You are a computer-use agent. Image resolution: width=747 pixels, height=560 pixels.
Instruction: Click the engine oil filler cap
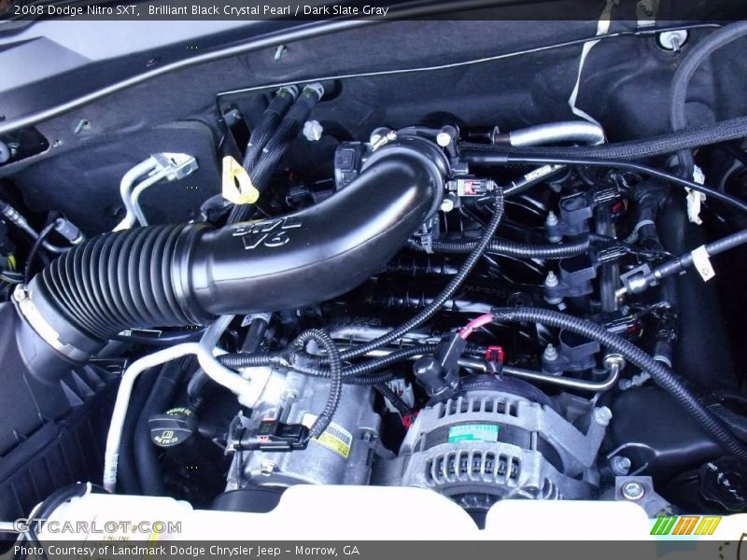(x=173, y=427)
